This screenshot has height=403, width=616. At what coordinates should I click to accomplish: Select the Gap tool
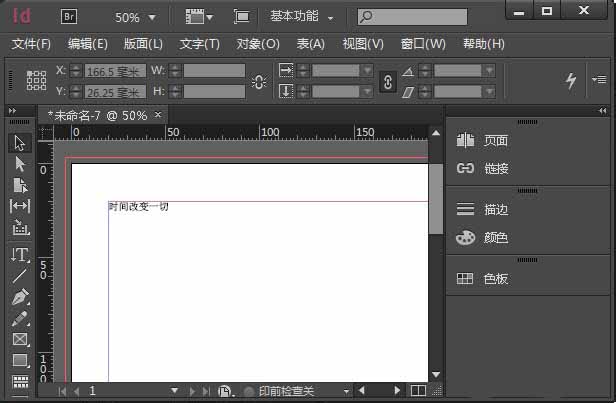click(x=20, y=206)
